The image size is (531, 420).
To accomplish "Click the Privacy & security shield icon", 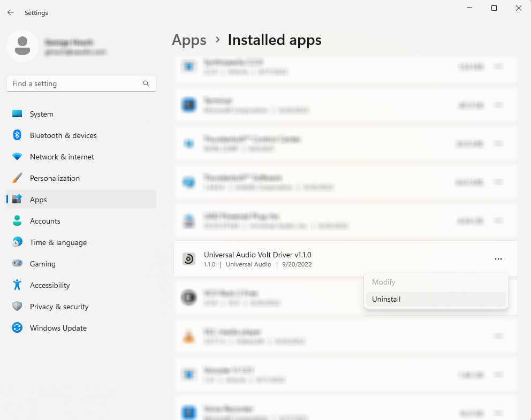I will point(17,306).
